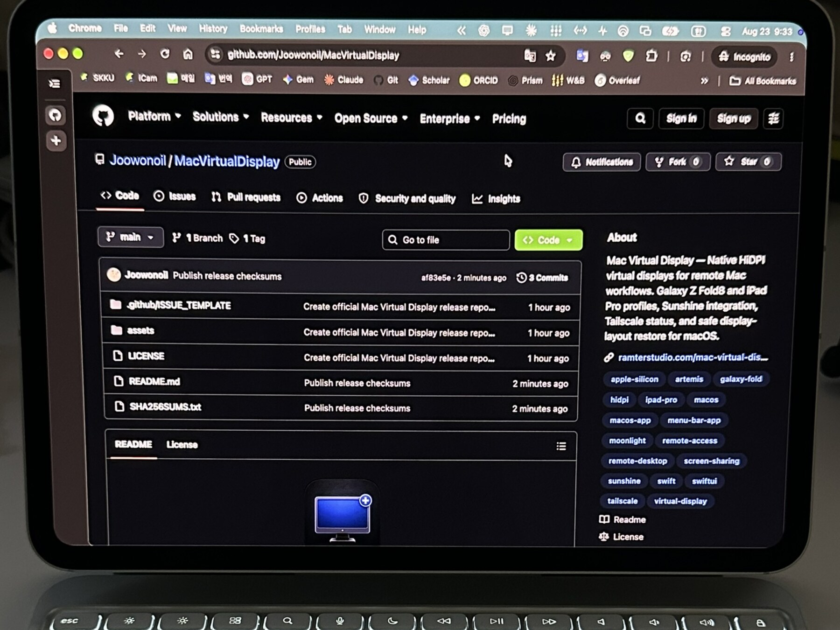Click the sidebar plus new tab icon

pyautogui.click(x=56, y=140)
